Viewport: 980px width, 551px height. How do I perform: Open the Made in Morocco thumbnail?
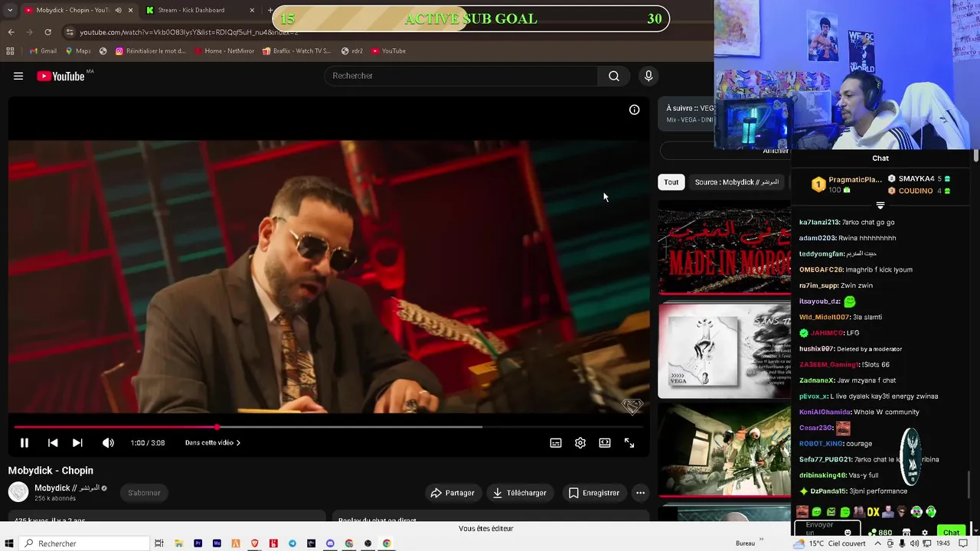point(724,248)
